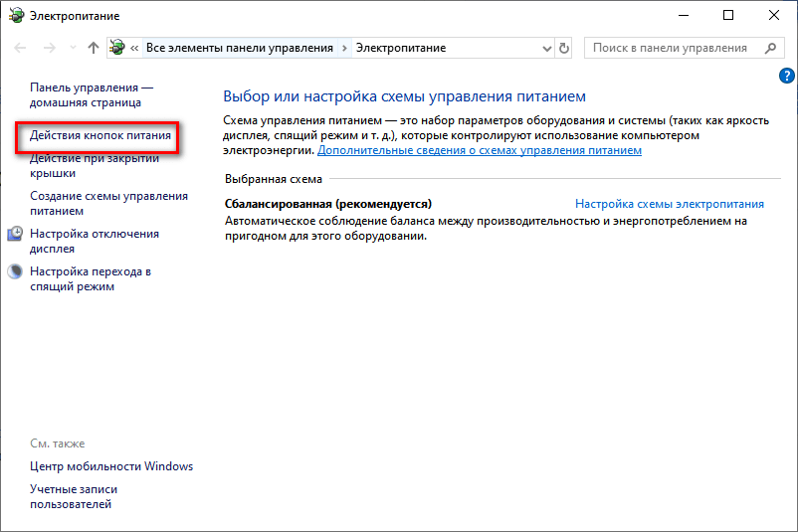Click Все элементы панели управления breadcrumb

[240, 48]
